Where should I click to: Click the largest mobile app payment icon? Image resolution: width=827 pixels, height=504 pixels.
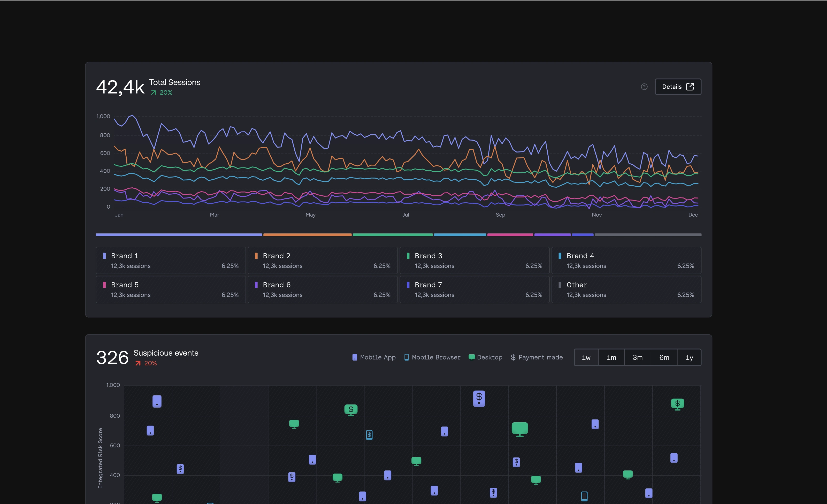pyautogui.click(x=479, y=399)
